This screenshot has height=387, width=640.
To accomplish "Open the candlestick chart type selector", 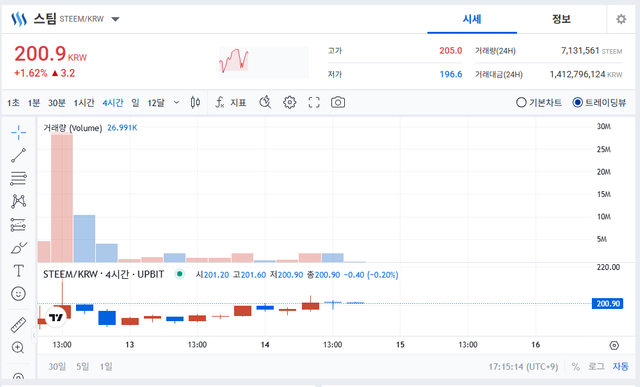I will (x=195, y=102).
